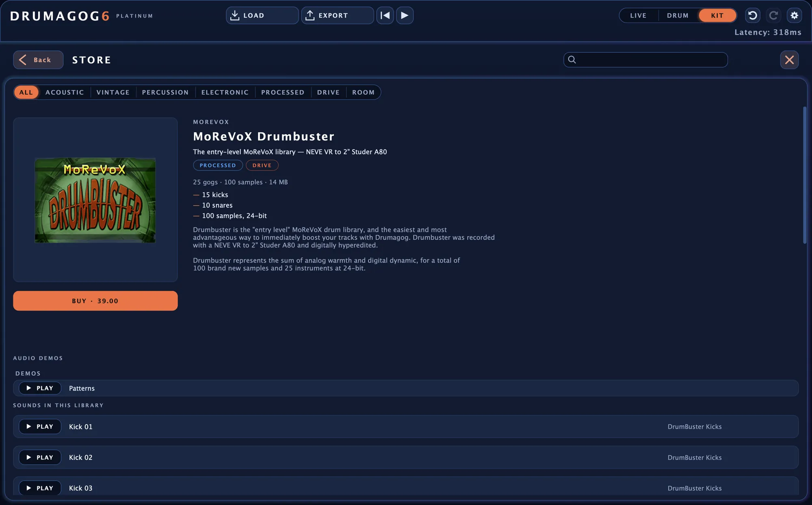Image resolution: width=812 pixels, height=505 pixels.
Task: Click the Load button
Action: [x=262, y=15]
